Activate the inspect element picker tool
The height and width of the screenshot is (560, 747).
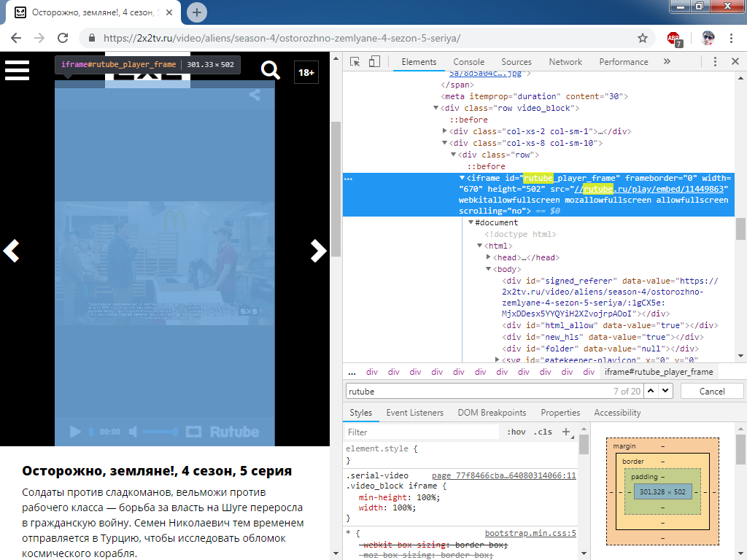(x=355, y=62)
